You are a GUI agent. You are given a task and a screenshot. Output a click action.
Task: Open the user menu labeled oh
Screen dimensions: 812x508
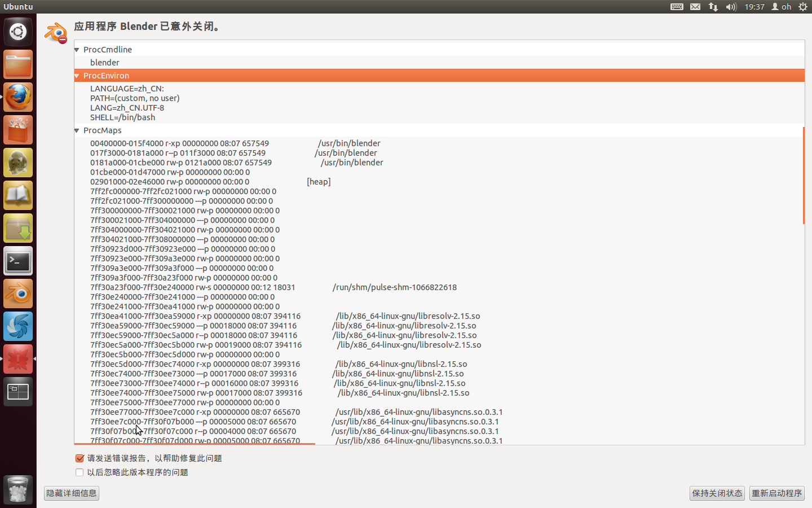pyautogui.click(x=782, y=7)
